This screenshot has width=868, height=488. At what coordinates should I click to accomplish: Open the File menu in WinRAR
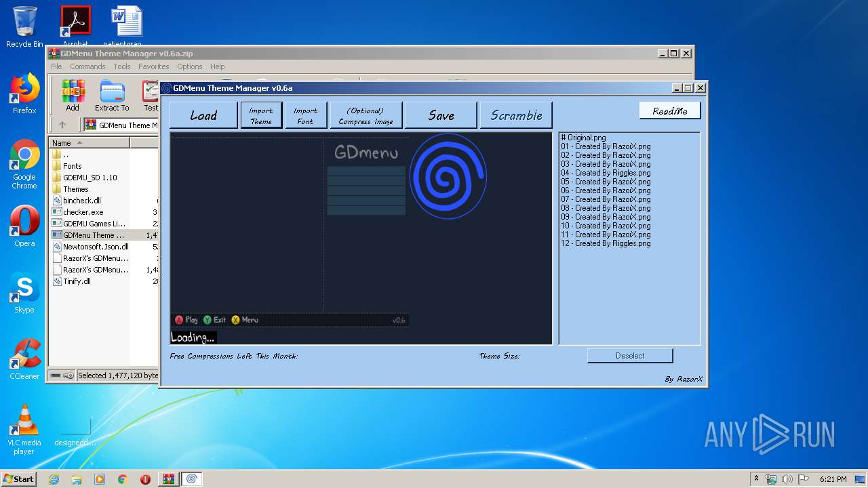point(56,66)
